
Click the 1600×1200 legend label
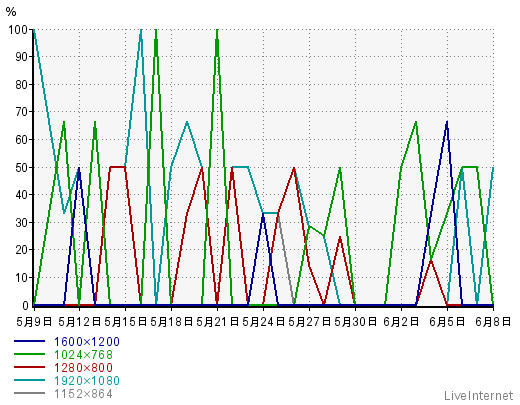[87, 342]
